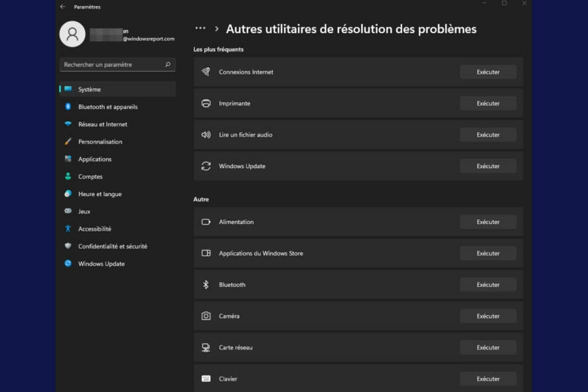Click the Les plus fréquents heading
The image size is (588, 392).
[x=218, y=49]
